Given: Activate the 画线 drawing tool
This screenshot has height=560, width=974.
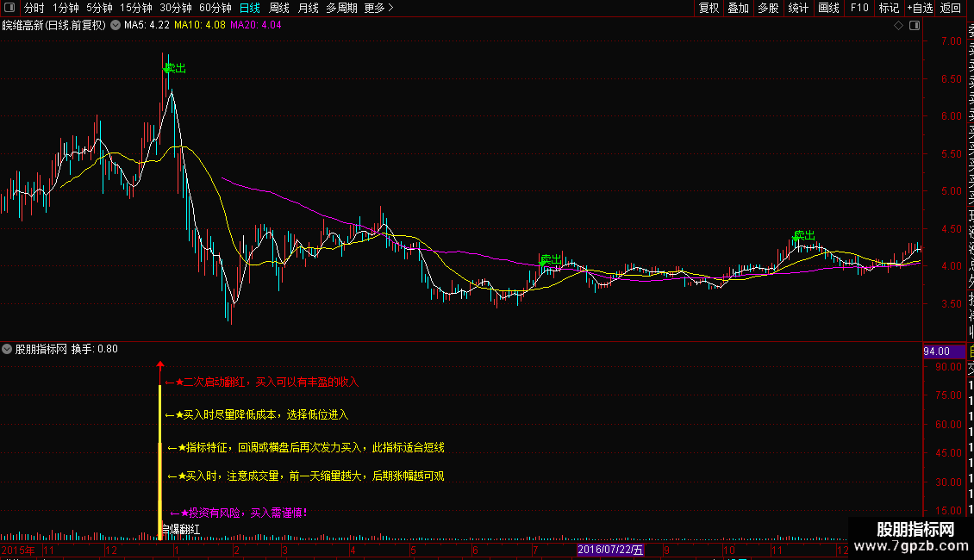Looking at the screenshot, I should tap(828, 8).
